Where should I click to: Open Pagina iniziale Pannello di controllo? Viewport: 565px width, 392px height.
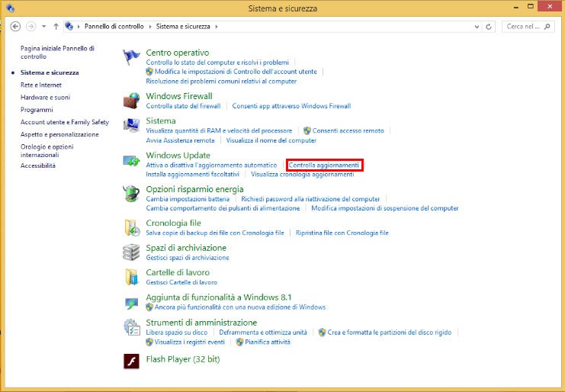click(x=57, y=53)
